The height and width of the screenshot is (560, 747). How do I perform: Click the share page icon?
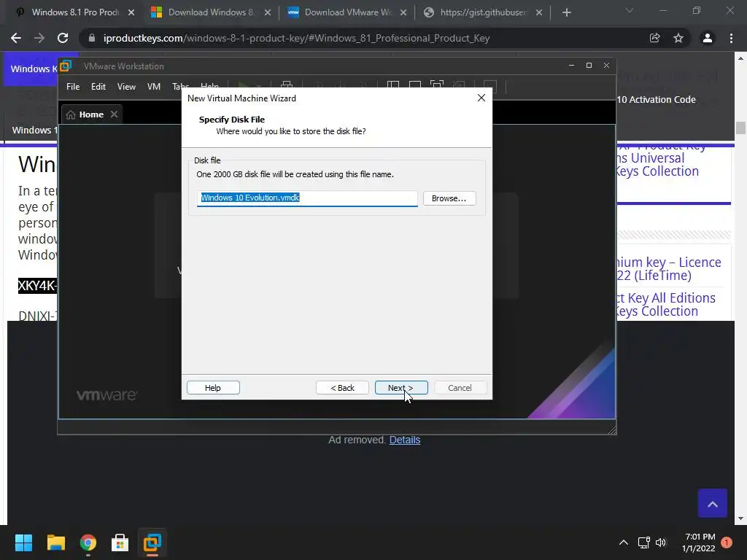coord(655,38)
